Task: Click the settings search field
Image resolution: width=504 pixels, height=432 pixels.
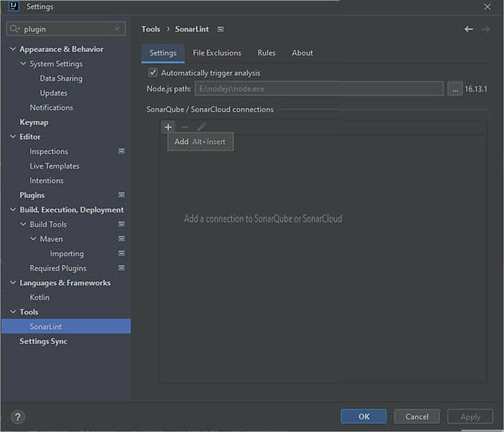Action: 66,29
